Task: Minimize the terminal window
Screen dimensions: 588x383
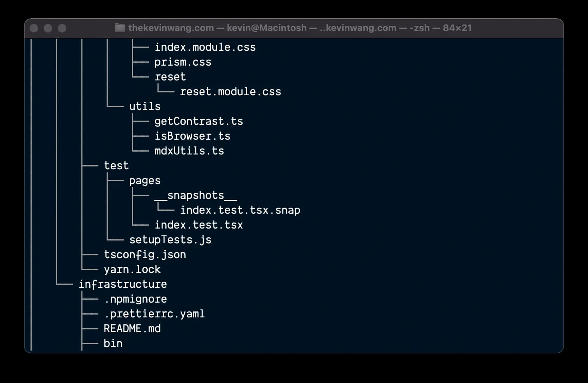Action: tap(48, 28)
